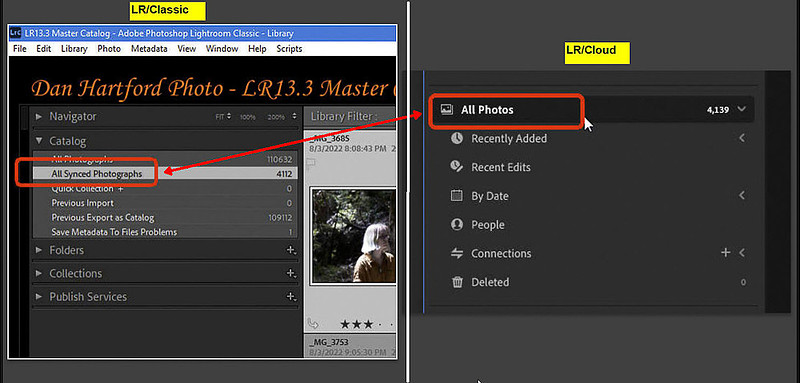This screenshot has width=800, height=383.
Task: Expand the Navigator panel
Action: click(39, 116)
